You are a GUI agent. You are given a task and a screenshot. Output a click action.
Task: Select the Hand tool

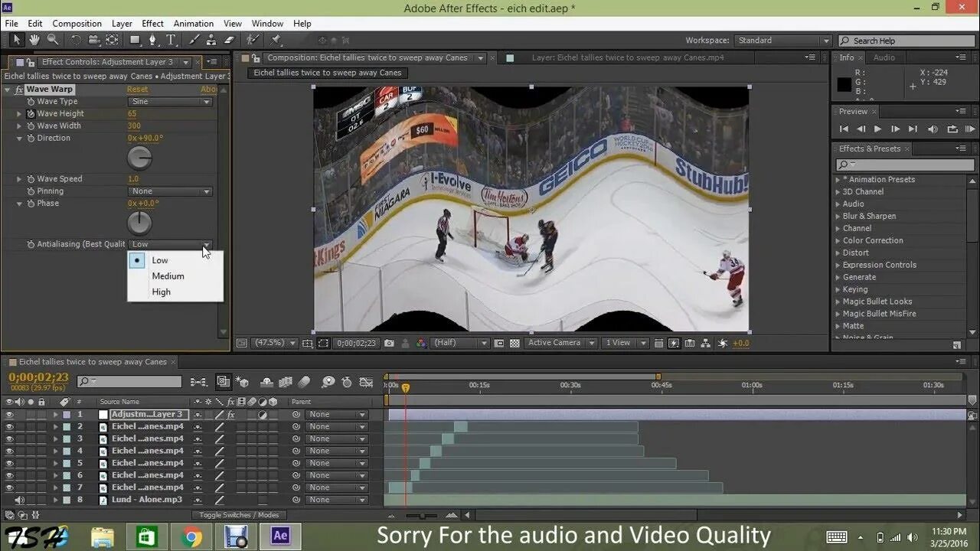point(34,40)
